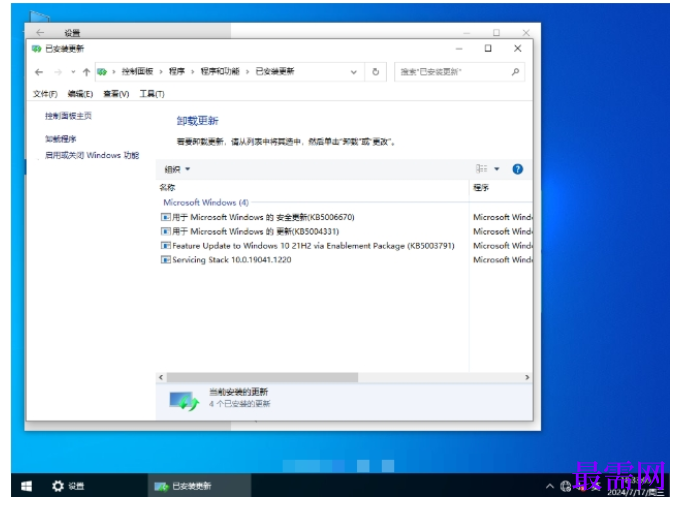The height and width of the screenshot is (507, 684).
Task: Sort by the 名称 column header
Action: (167, 188)
